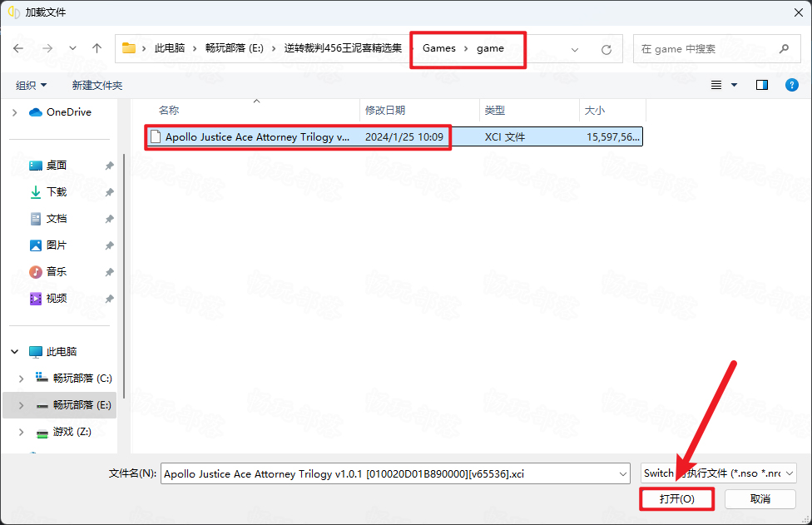Toggle the preview pane
The height and width of the screenshot is (525, 812).
click(x=762, y=85)
